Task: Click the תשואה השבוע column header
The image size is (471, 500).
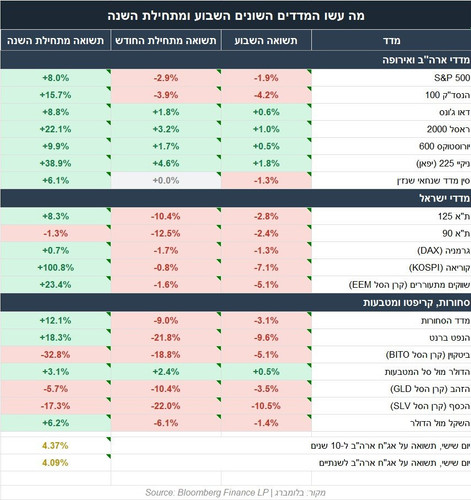Action: coord(266,40)
